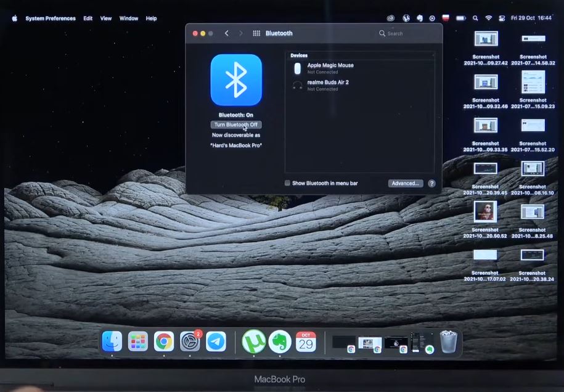Image resolution: width=564 pixels, height=392 pixels.
Task: Select desktop Screenshot 2021-10...08.16.10
Action: tap(533, 178)
